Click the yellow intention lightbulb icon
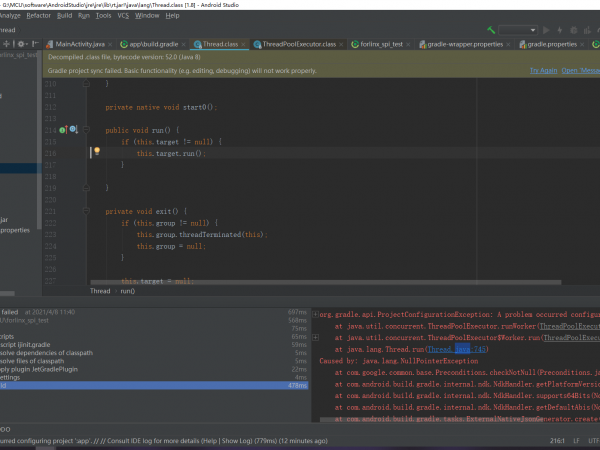This screenshot has width=600, height=450. [x=97, y=152]
